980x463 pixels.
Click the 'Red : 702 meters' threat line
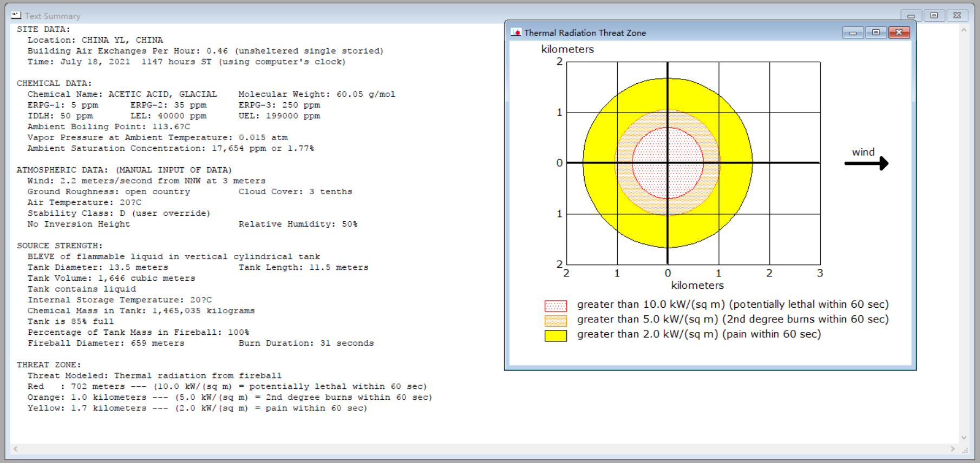click(x=227, y=386)
